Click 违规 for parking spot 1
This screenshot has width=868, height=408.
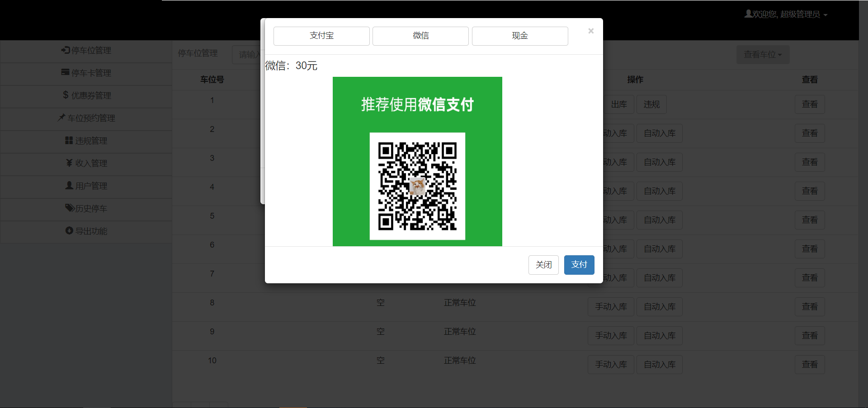point(651,104)
